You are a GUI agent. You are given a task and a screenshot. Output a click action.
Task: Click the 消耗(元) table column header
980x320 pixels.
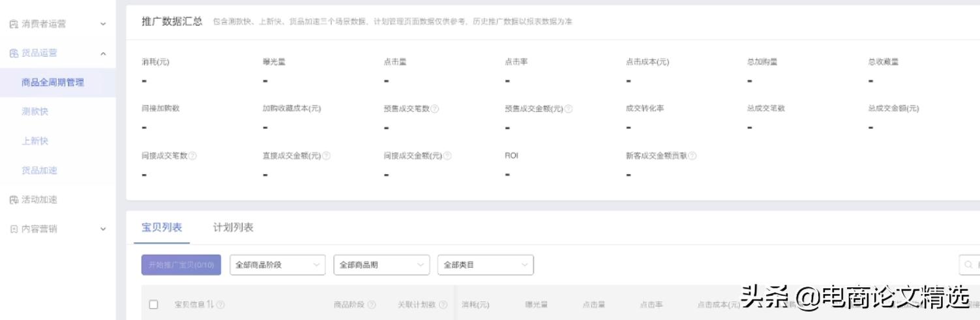[x=475, y=305]
